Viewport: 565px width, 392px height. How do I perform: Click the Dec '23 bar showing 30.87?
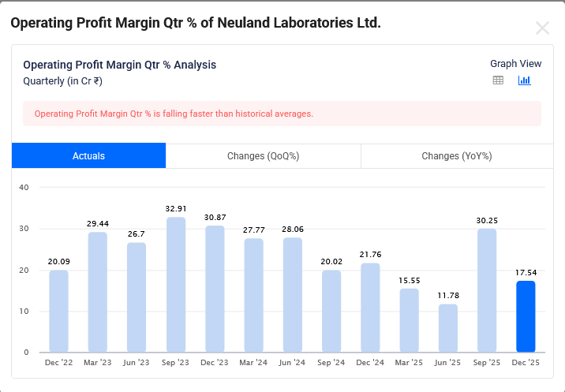tap(215, 289)
